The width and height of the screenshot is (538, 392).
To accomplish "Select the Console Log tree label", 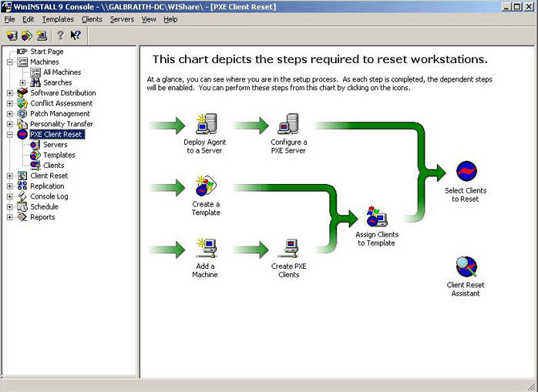I will pyautogui.click(x=49, y=196).
